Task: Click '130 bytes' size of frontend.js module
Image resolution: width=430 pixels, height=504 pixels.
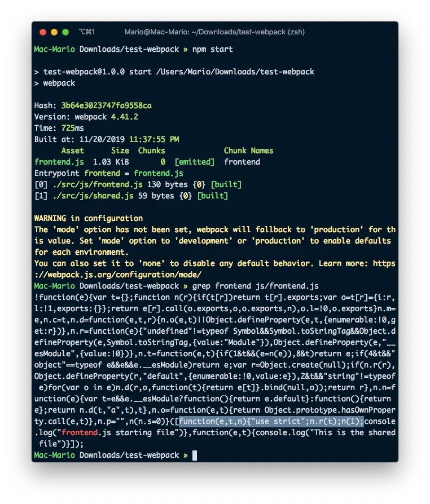Action: pyautogui.click(x=168, y=184)
